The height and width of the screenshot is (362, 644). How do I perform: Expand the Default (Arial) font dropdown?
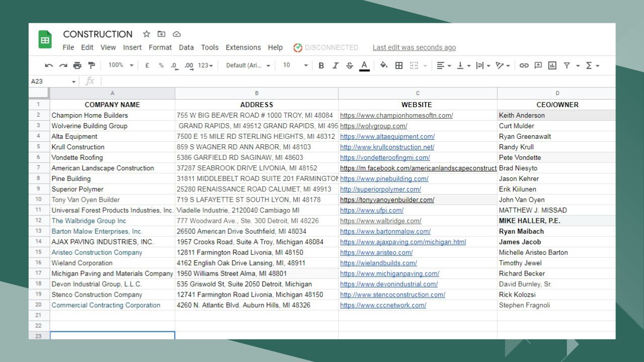click(x=248, y=65)
